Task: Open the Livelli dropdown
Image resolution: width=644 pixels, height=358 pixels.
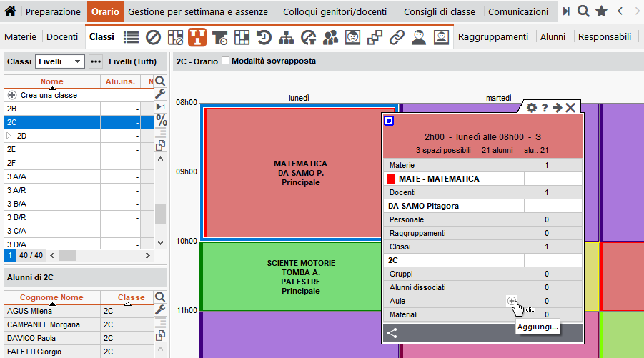Action: click(x=60, y=61)
